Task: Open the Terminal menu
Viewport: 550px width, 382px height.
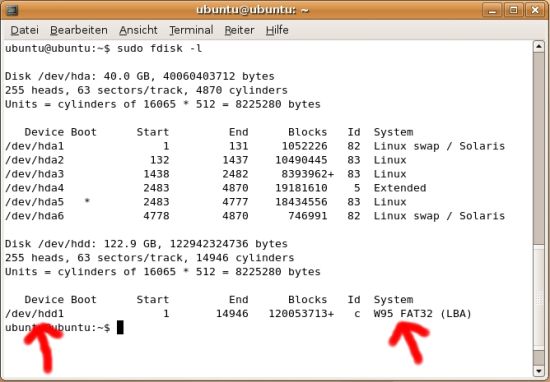Action: 191,30
